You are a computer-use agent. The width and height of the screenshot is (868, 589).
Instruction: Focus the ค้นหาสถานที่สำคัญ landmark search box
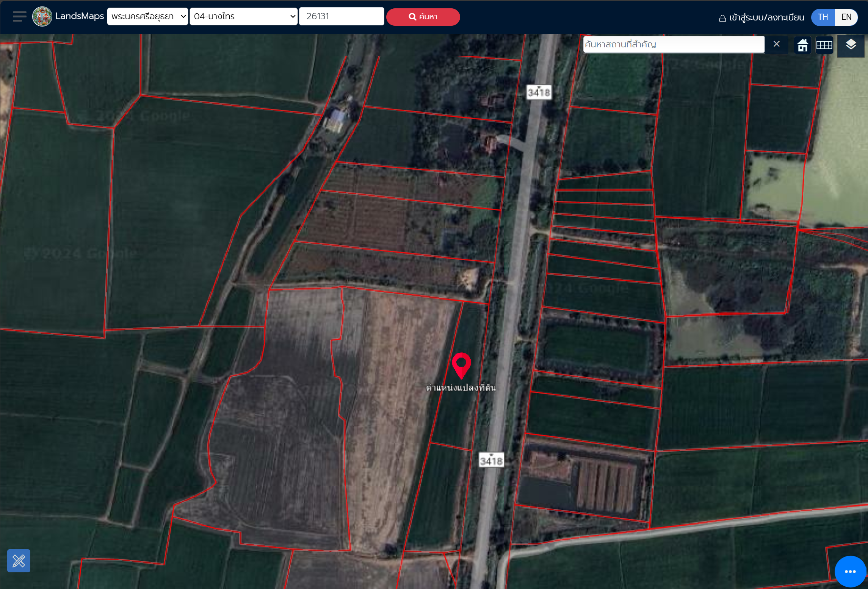(x=674, y=44)
